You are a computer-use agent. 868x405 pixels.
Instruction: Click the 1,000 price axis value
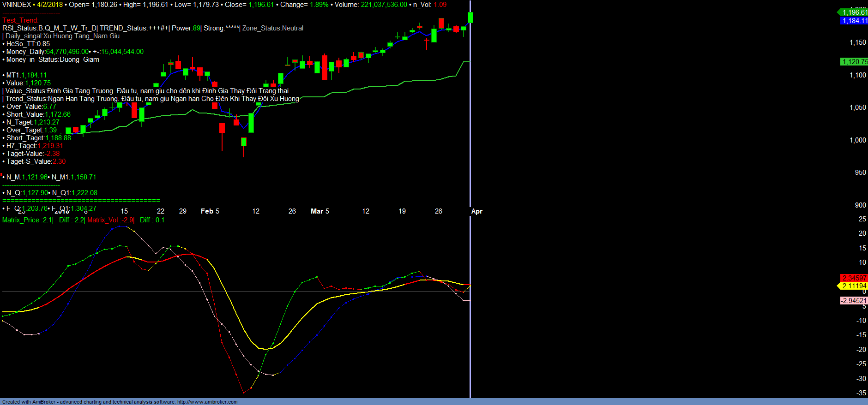(858, 140)
